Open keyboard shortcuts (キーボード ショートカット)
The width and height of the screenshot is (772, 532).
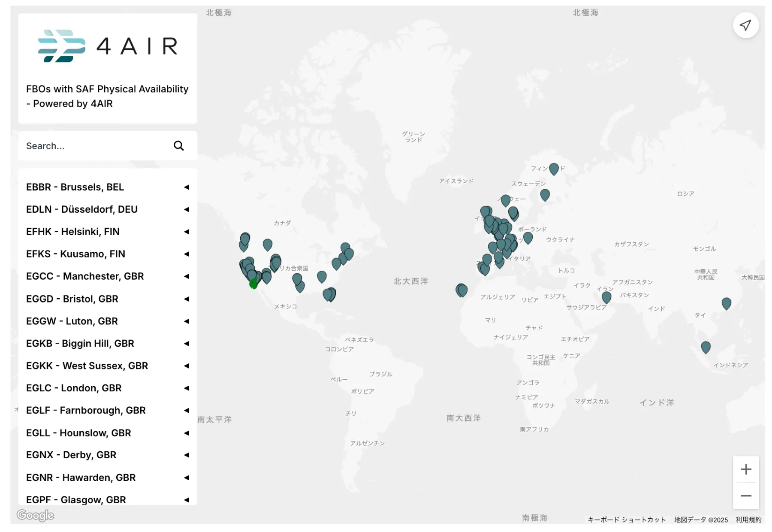tap(626, 520)
